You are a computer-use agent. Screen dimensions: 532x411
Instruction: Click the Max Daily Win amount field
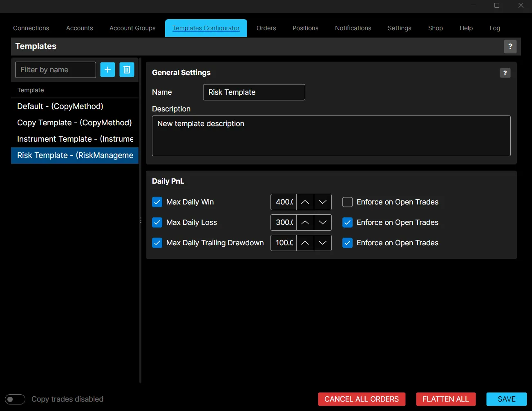click(x=284, y=202)
